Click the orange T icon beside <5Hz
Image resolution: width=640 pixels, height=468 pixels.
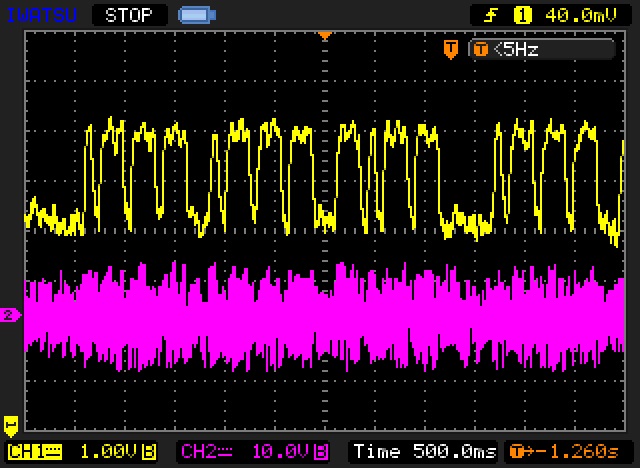pos(480,50)
